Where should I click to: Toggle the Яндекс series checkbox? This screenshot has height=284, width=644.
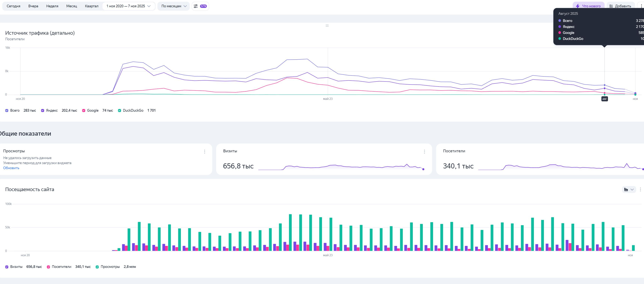42,111
